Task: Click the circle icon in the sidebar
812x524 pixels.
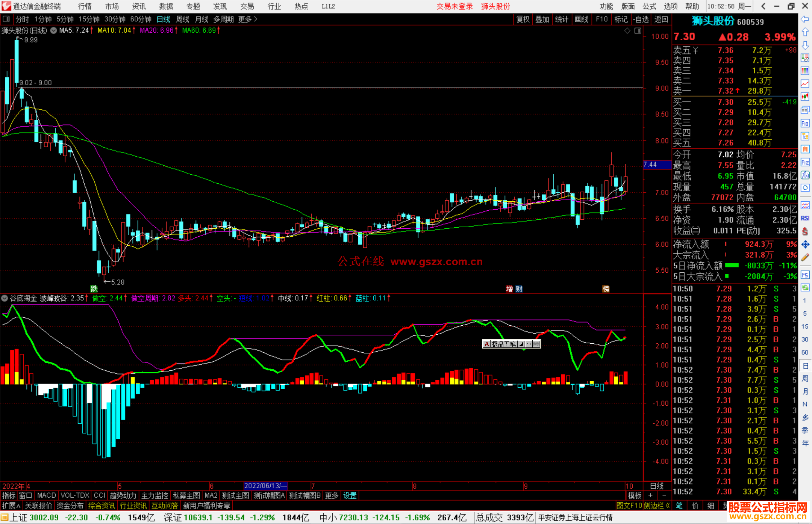Action: 805,188
